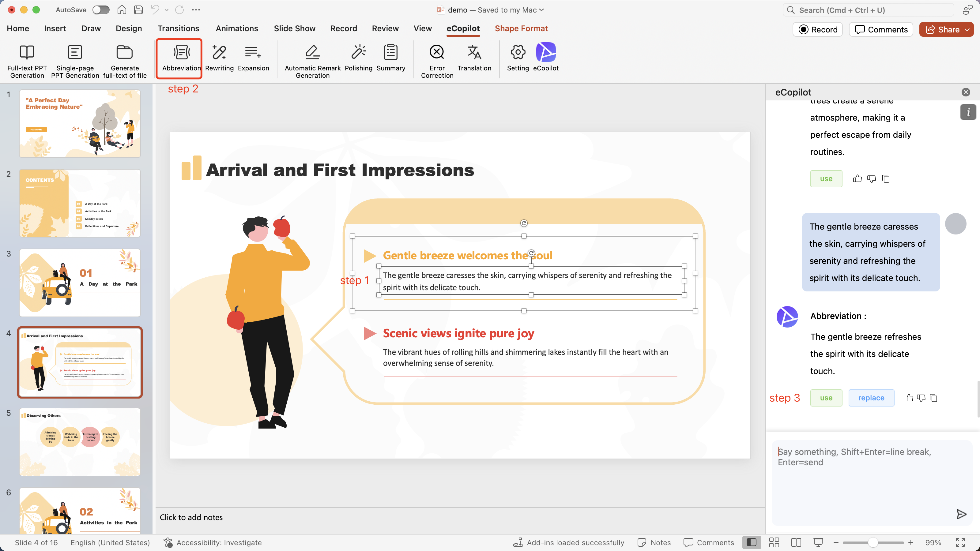Adjust the zoom slider handle
The height and width of the screenshot is (551, 980).
(x=873, y=542)
